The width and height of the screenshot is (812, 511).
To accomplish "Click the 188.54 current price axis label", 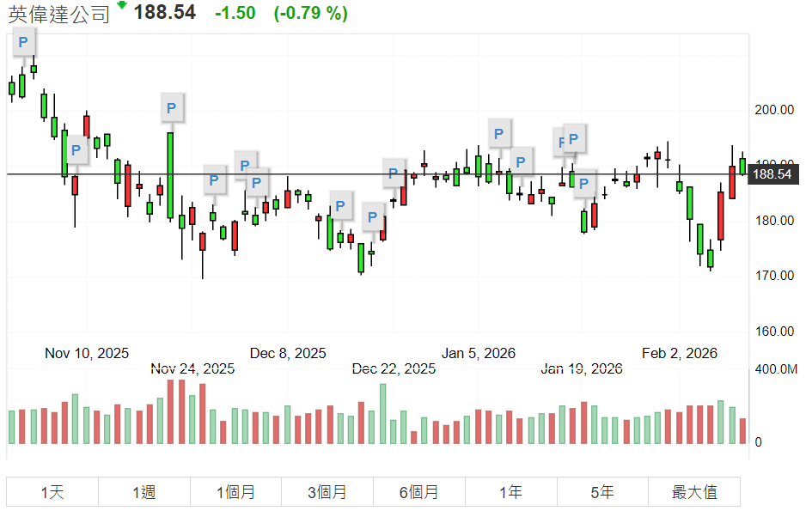I will [x=771, y=174].
